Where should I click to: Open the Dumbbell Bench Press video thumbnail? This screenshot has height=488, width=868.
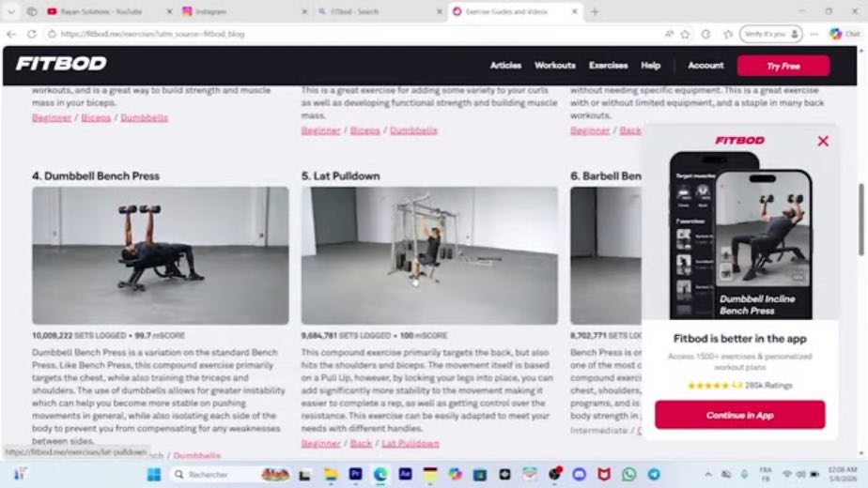(161, 255)
